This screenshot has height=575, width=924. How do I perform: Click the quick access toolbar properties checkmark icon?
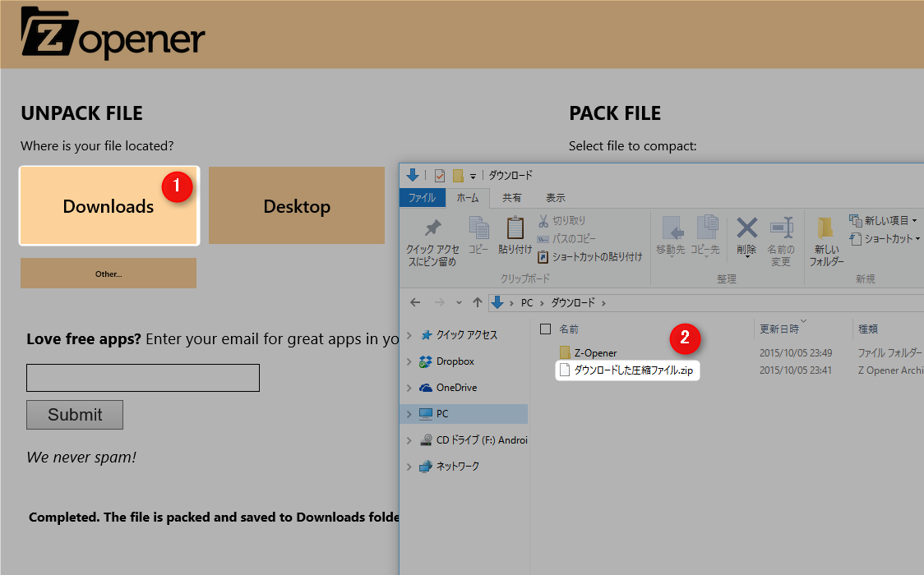440,176
